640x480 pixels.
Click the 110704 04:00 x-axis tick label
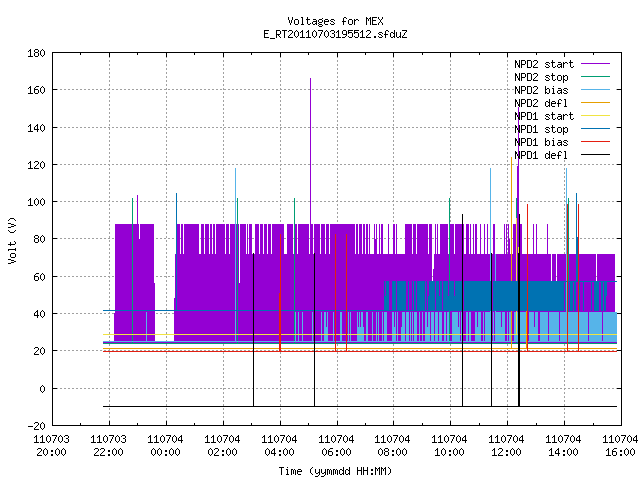279,446
